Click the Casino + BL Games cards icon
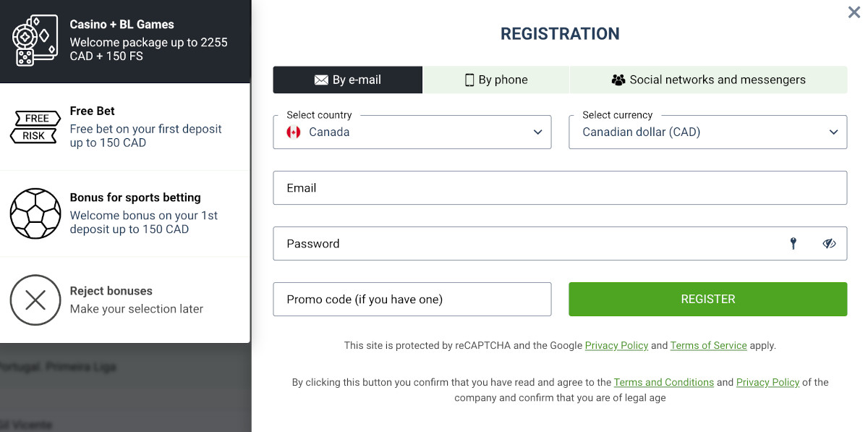This screenshot has height=432, width=868. (35, 41)
